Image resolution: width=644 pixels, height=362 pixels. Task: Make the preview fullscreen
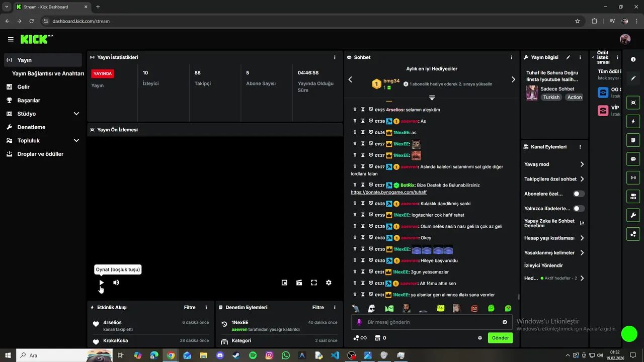point(314,283)
